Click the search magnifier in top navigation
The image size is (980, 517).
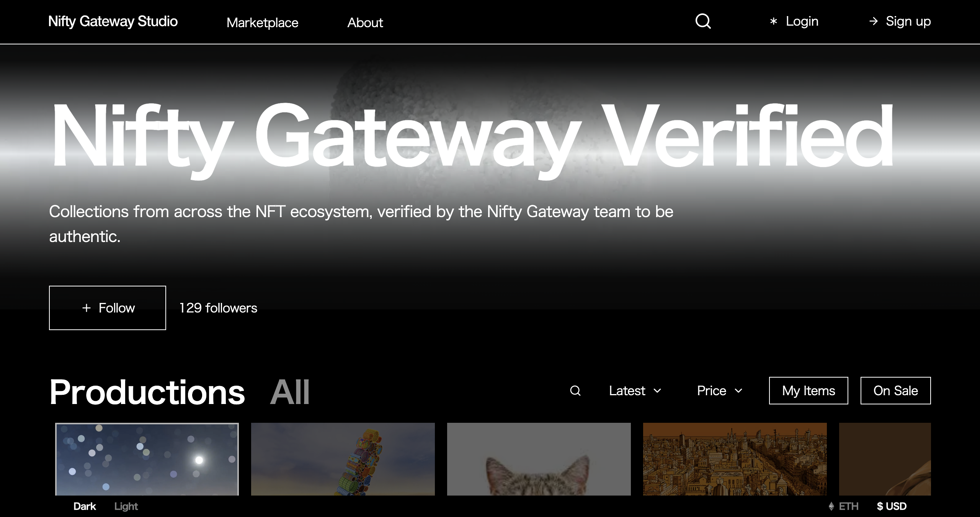tap(703, 21)
